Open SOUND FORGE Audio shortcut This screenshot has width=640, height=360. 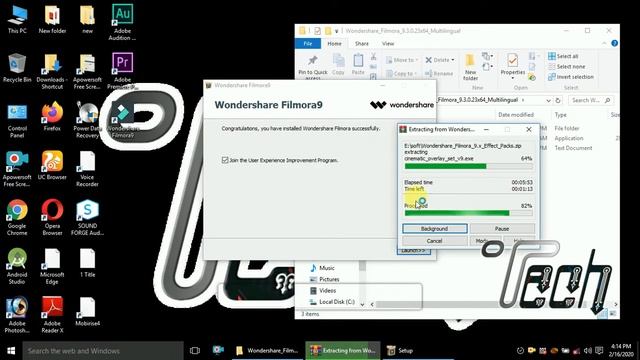[x=87, y=218]
